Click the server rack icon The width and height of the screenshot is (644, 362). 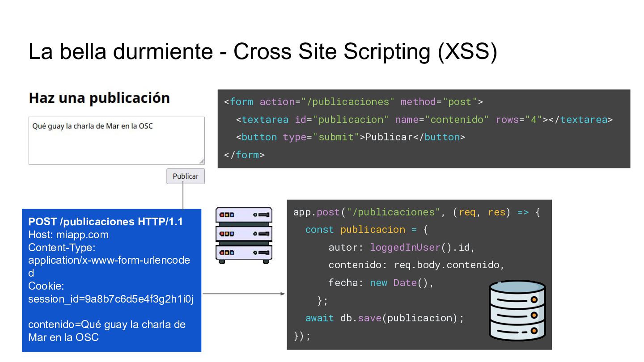click(244, 236)
